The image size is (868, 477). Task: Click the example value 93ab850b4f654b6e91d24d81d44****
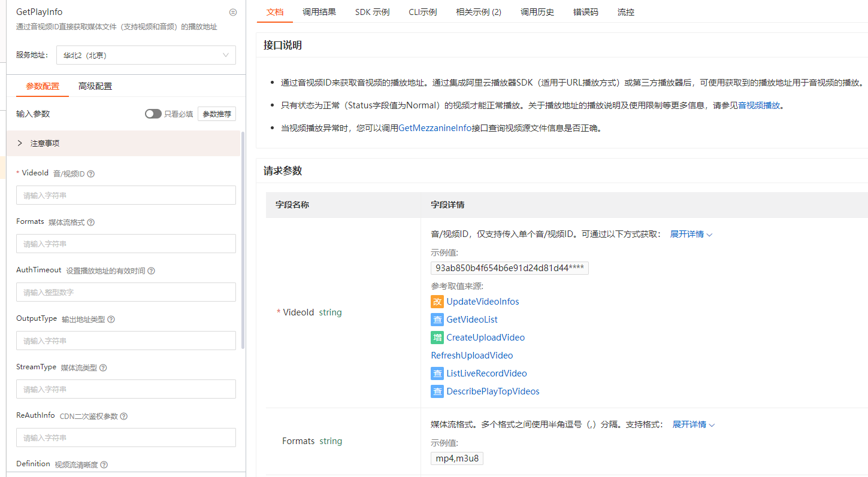pyautogui.click(x=510, y=268)
